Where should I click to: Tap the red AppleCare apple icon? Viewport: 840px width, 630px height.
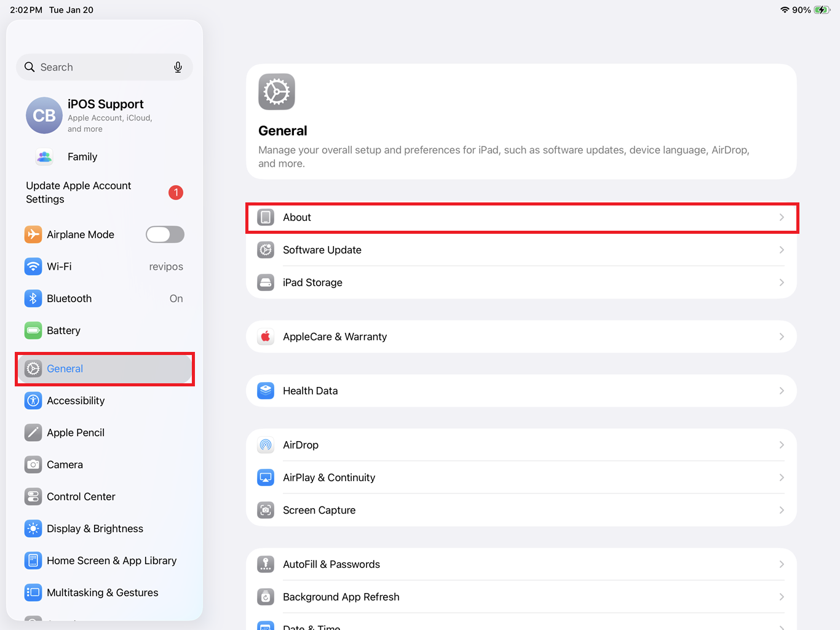point(266,337)
